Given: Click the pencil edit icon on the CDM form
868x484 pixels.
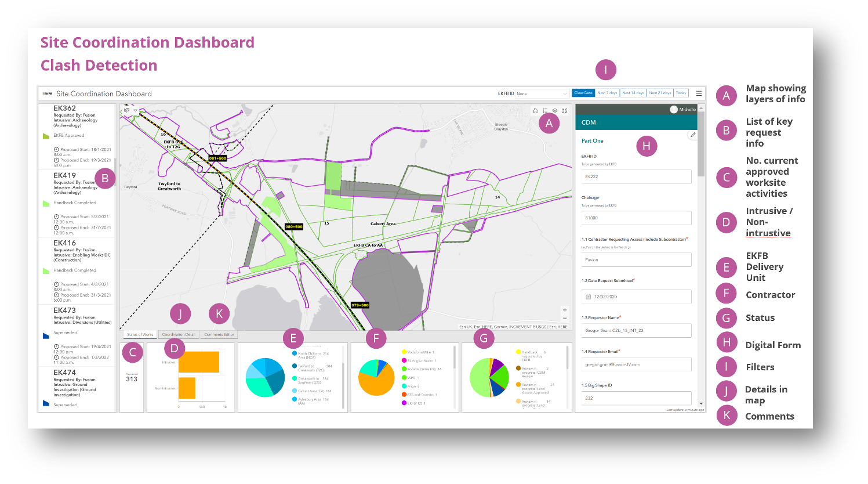Looking at the screenshot, I should [x=693, y=134].
